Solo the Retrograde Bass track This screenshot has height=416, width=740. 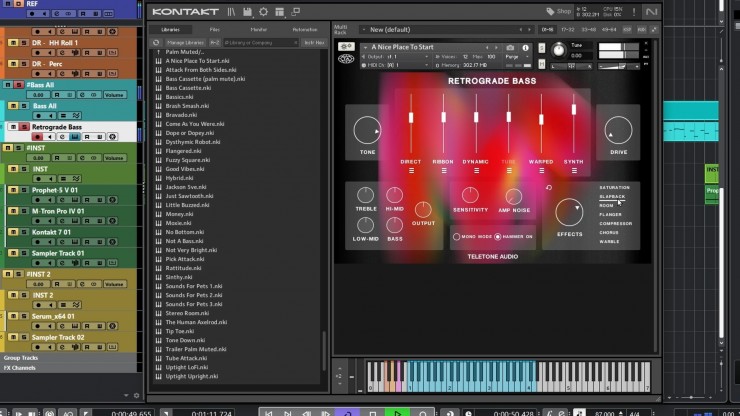coord(23,127)
